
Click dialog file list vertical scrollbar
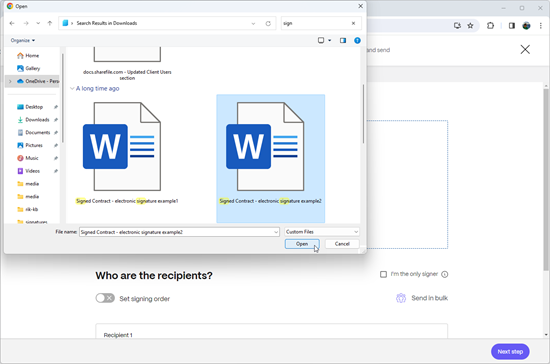(x=363, y=114)
